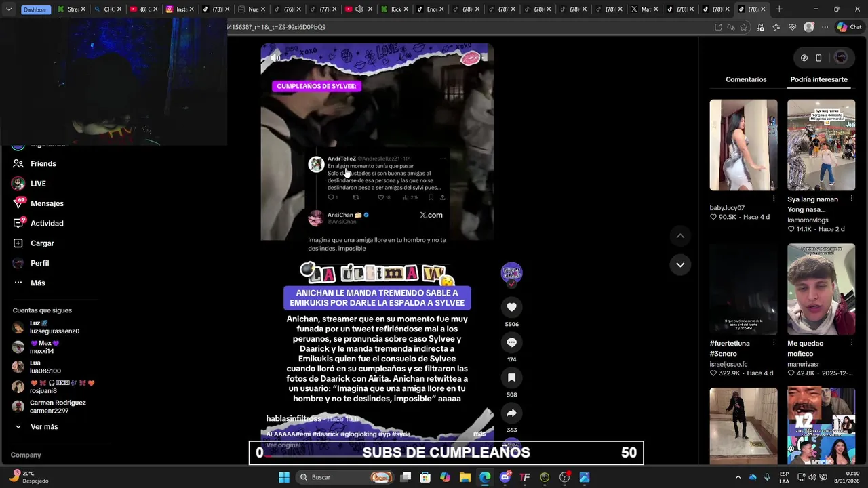
Task: Open Edge settings and more menu
Action: point(825,27)
